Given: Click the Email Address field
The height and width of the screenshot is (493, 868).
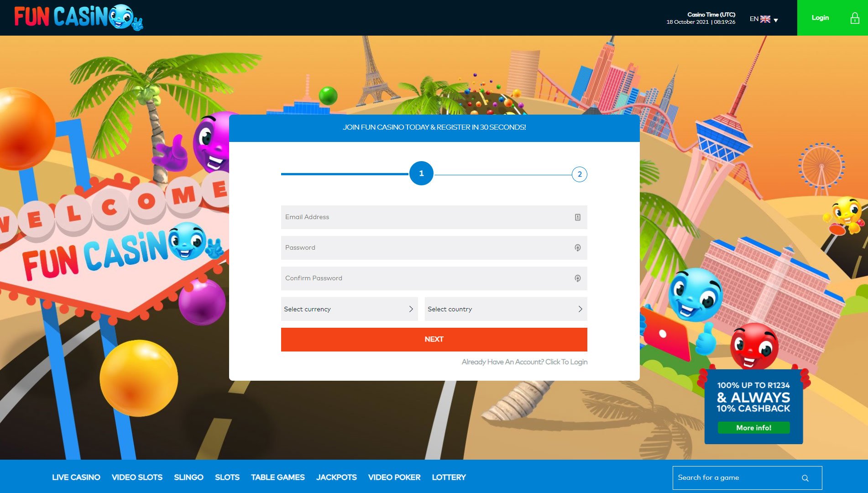Looking at the screenshot, I should pyautogui.click(x=434, y=217).
